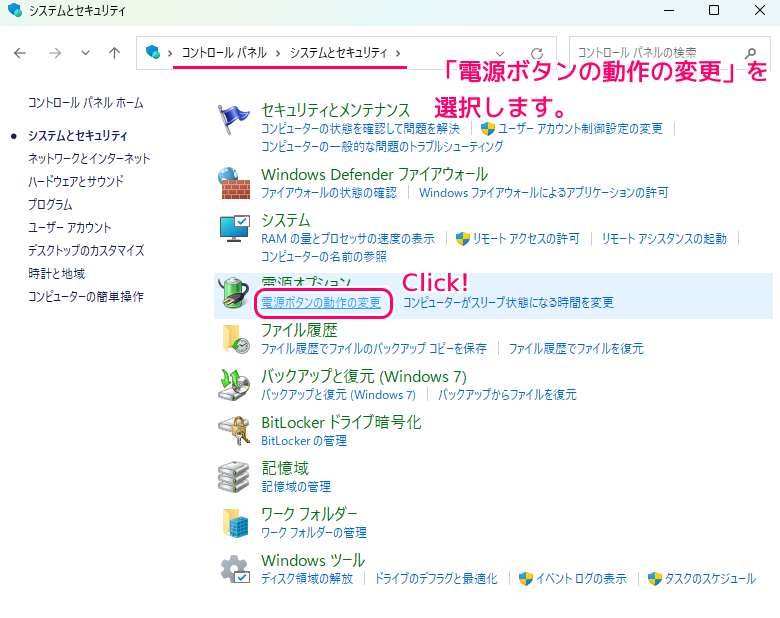
Task: Click the システム monitor icon
Action: [x=235, y=229]
